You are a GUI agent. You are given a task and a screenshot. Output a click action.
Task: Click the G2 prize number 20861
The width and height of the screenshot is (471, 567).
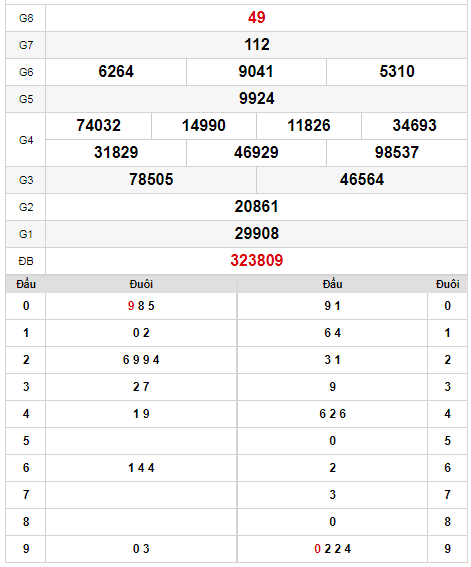257,206
